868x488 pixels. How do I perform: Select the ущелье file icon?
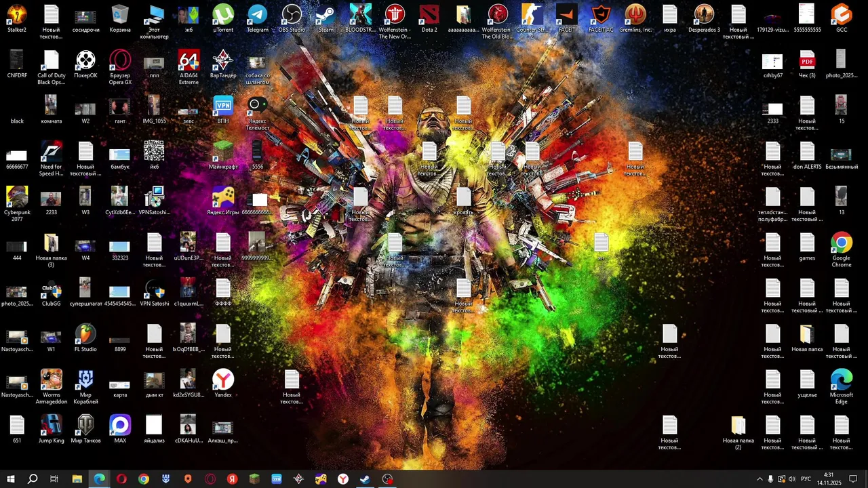pos(807,384)
